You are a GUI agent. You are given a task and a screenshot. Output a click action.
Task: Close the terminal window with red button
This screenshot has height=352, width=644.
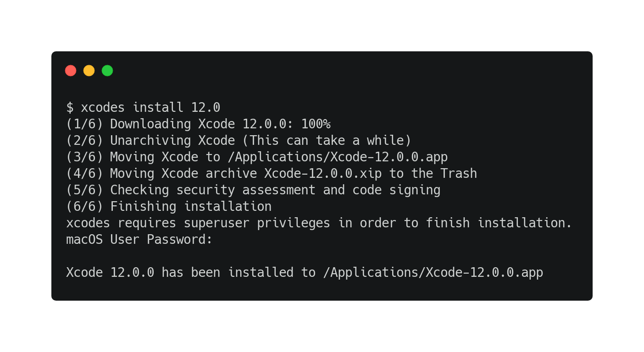(71, 71)
